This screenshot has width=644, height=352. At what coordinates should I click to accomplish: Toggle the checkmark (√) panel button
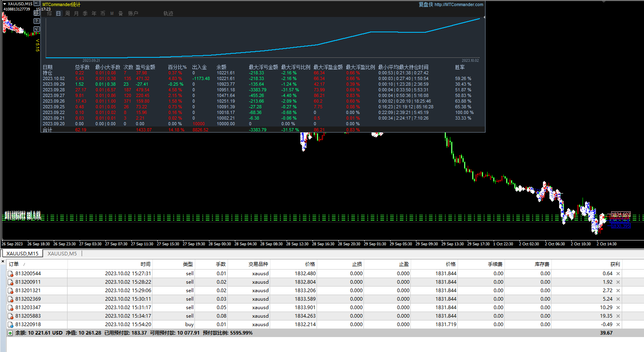[x=37, y=29]
